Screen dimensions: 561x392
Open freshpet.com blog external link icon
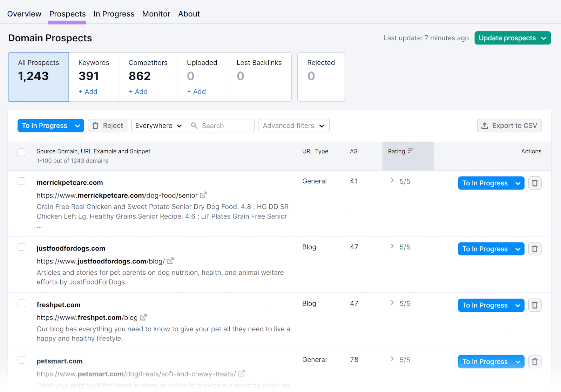point(143,317)
